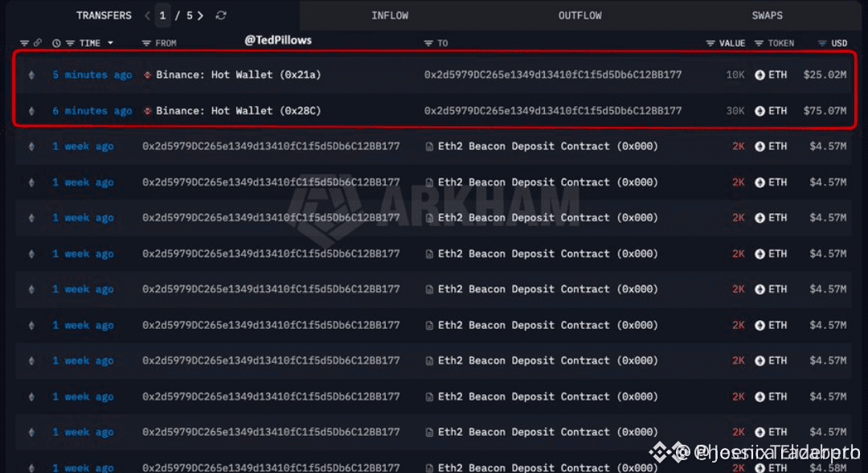The image size is (868, 473).
Task: Click Ethereum chain icon in 6 minutes ago row
Action: (31, 111)
